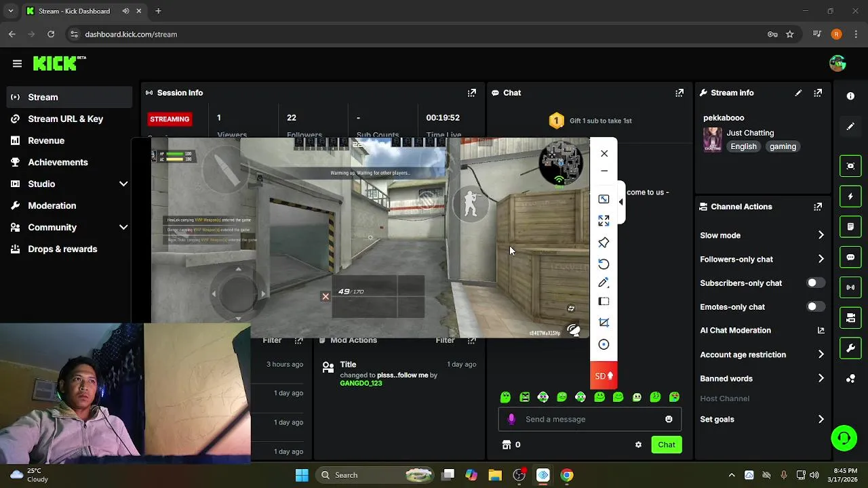Screen dimensions: 868x488
Task: Open AI Chat Moderation external link icon
Action: [x=821, y=331]
